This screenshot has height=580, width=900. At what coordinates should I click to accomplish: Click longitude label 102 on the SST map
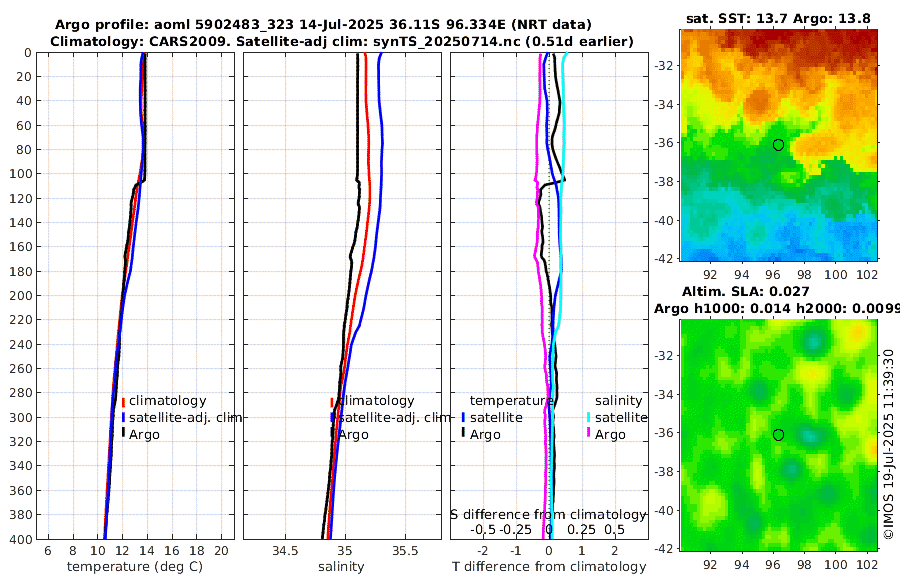867,275
